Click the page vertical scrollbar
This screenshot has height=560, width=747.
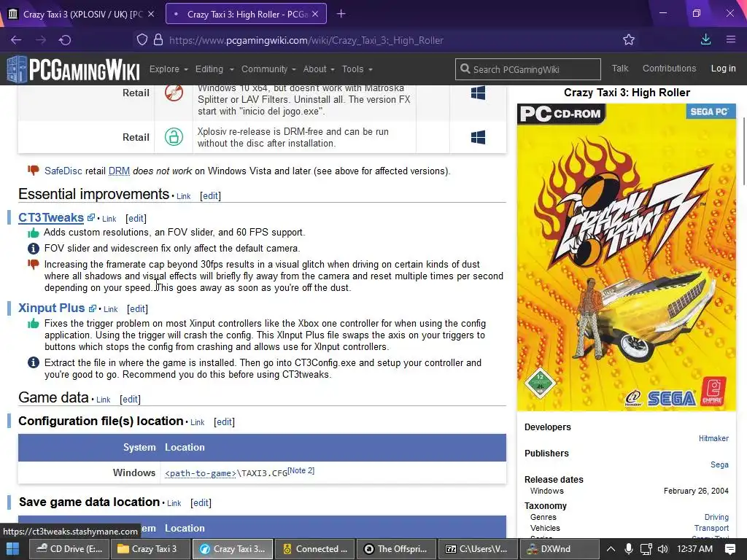tap(743, 152)
